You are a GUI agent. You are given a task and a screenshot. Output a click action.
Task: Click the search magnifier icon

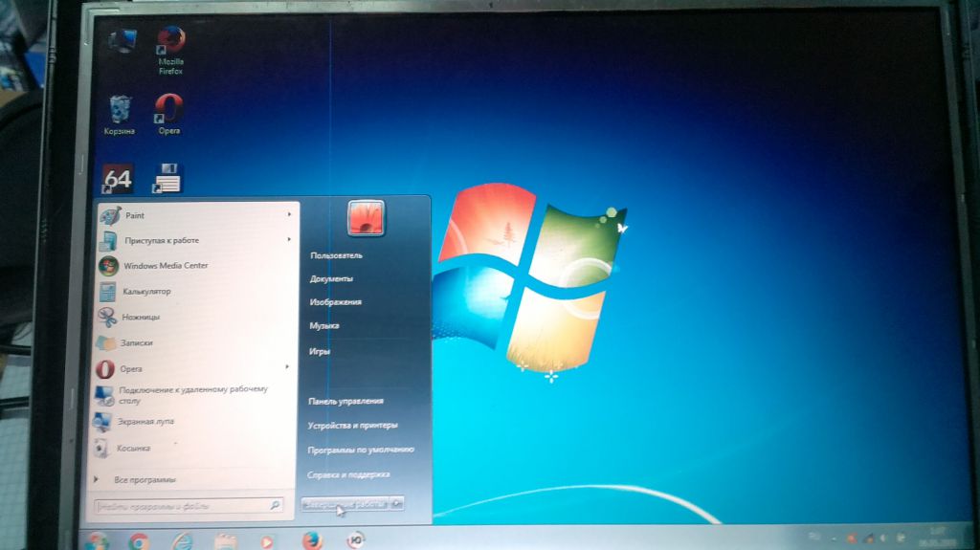[275, 505]
